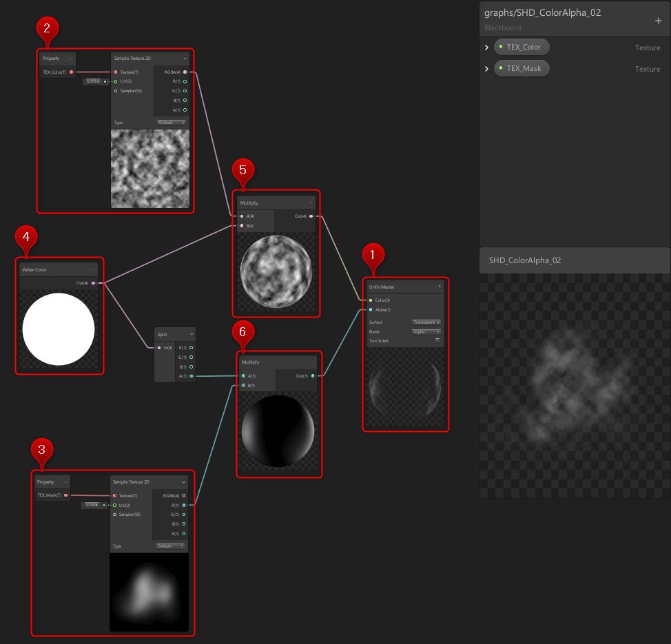Click the R(1) output port on Split node

pos(191,348)
